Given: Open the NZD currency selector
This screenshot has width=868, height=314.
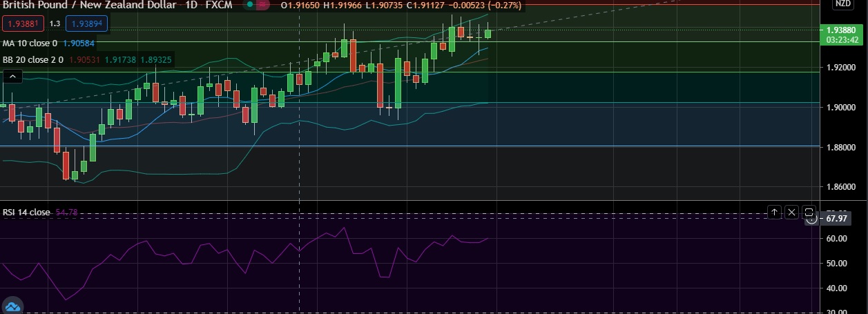Looking at the screenshot, I should click(842, 3).
